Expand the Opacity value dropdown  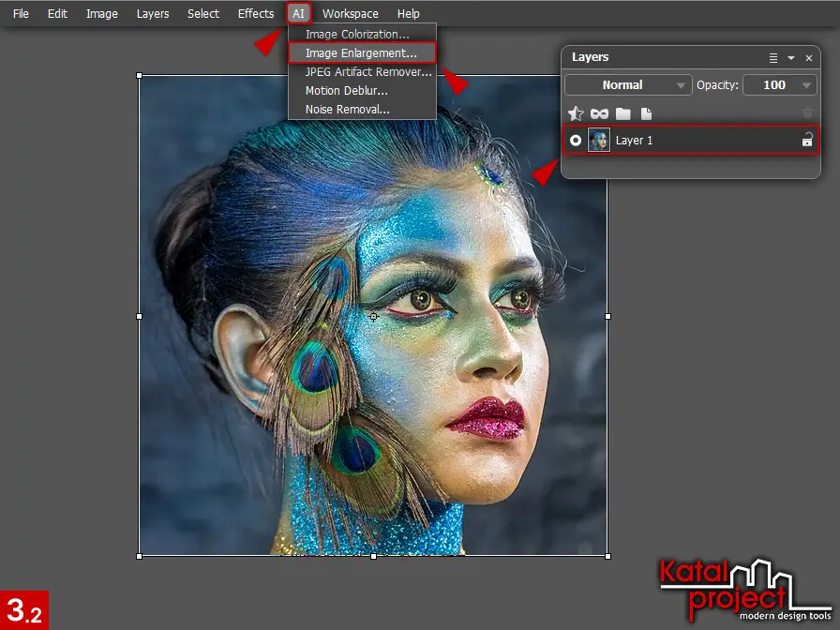click(x=807, y=85)
